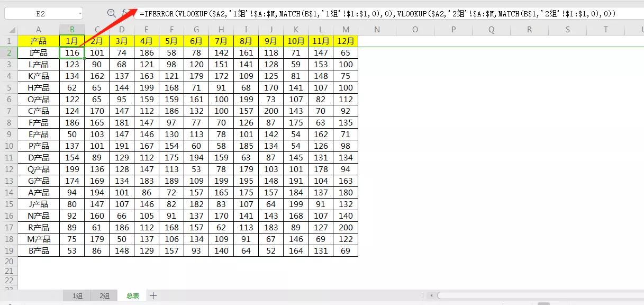Select the J产品 label cell

point(39,204)
